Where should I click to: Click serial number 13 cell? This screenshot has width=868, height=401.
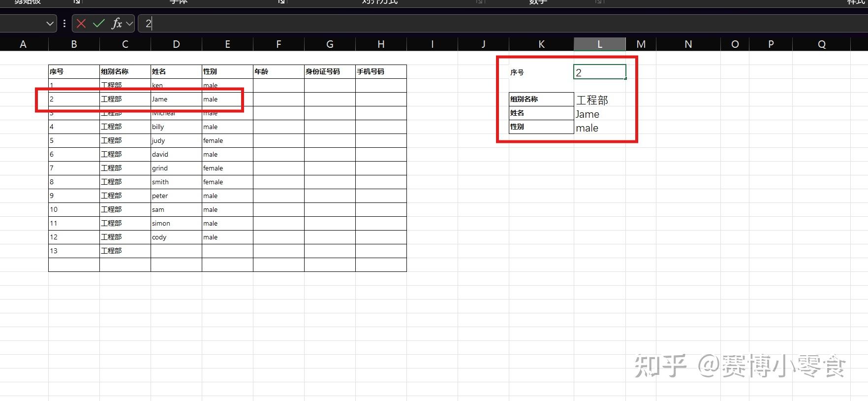click(74, 251)
